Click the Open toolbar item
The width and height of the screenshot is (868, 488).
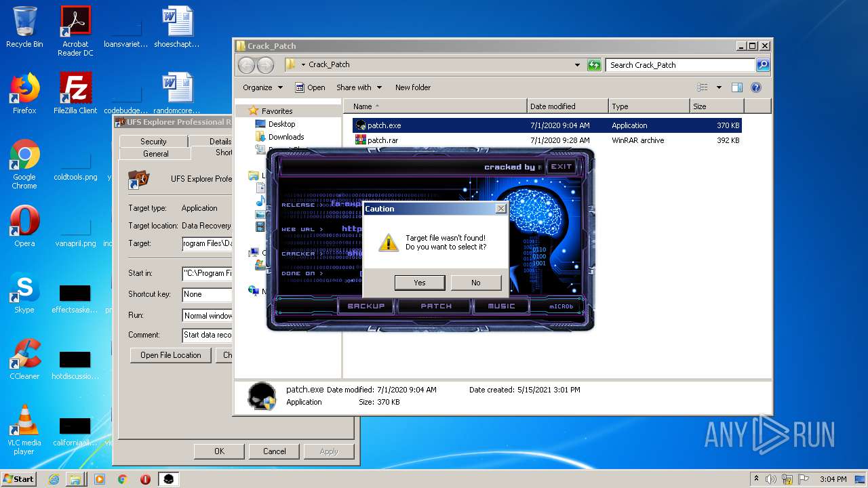tap(310, 87)
